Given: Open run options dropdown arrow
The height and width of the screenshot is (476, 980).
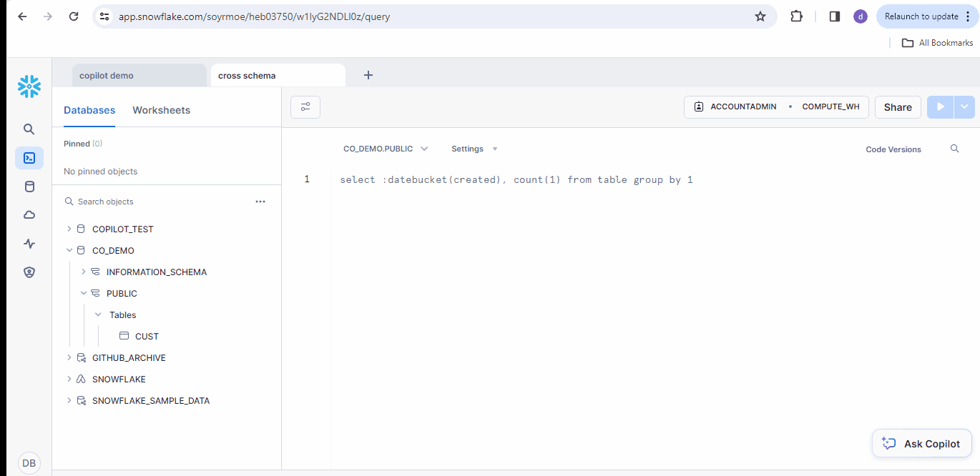Looking at the screenshot, I should (964, 107).
